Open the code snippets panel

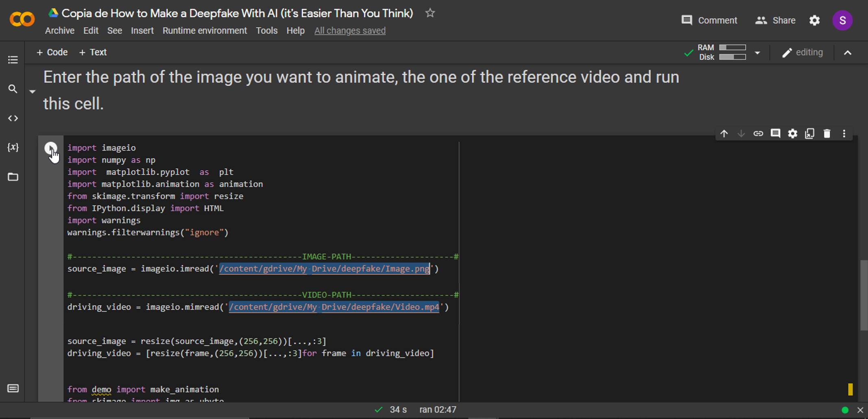point(13,118)
